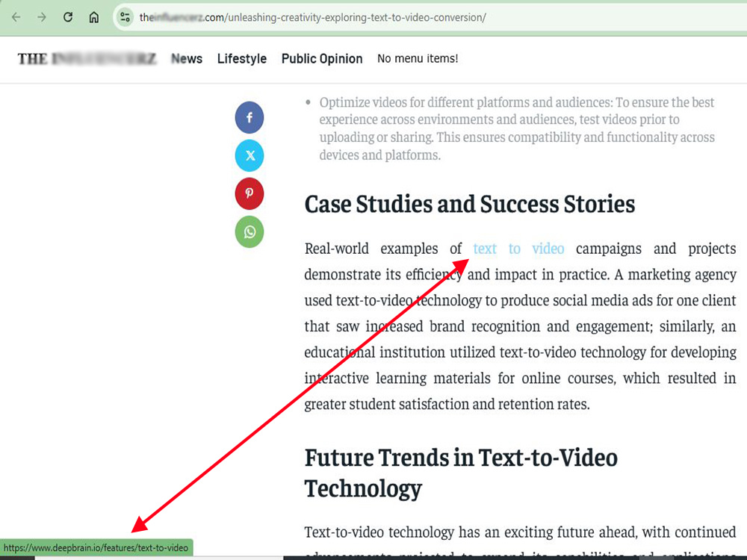Open the Public Opinion menu item

pos(322,58)
